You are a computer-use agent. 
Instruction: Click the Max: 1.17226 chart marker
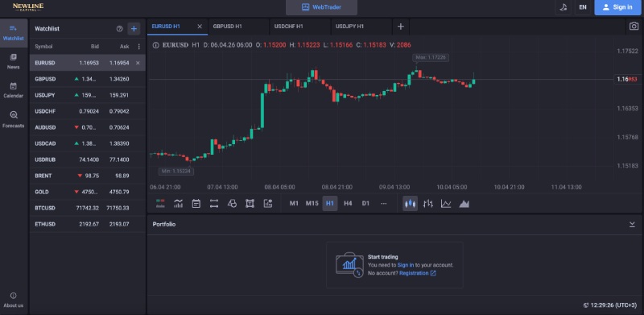point(431,57)
